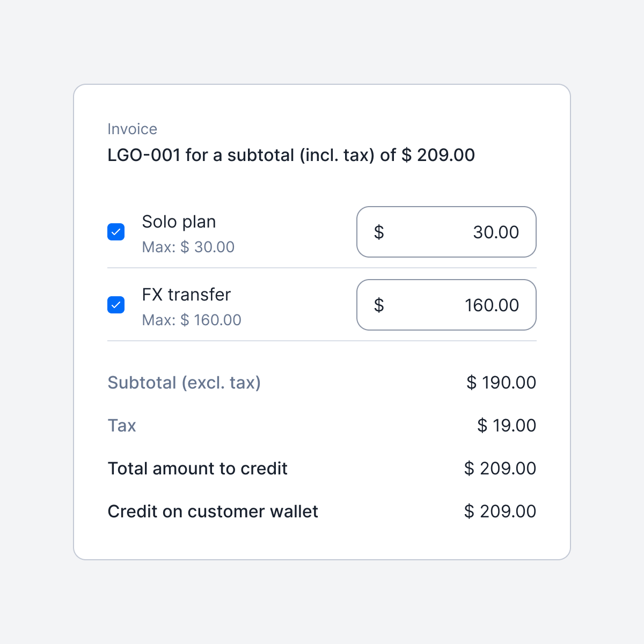Click the dollar sign in Solo plan field
644x644 pixels.
[379, 232]
